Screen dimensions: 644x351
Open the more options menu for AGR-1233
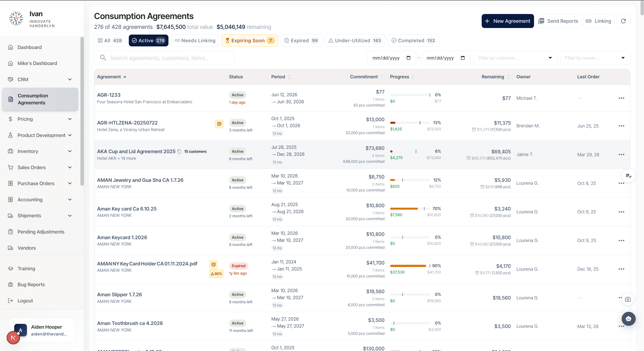[621, 98]
